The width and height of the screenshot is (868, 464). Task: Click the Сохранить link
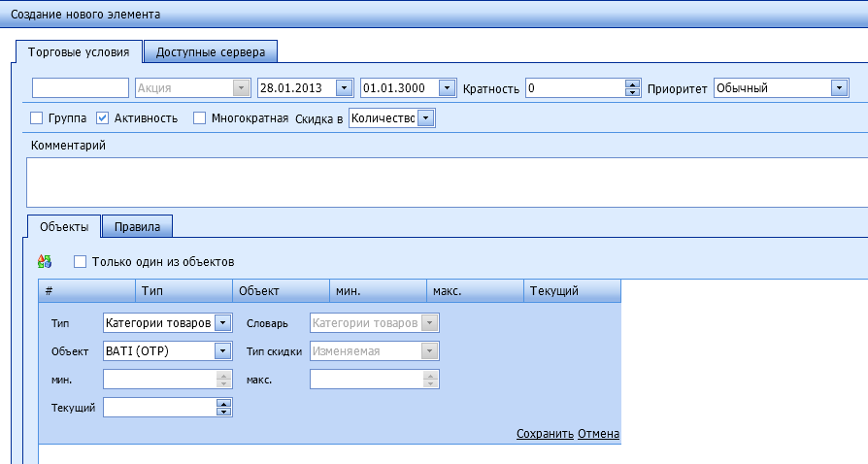point(545,434)
